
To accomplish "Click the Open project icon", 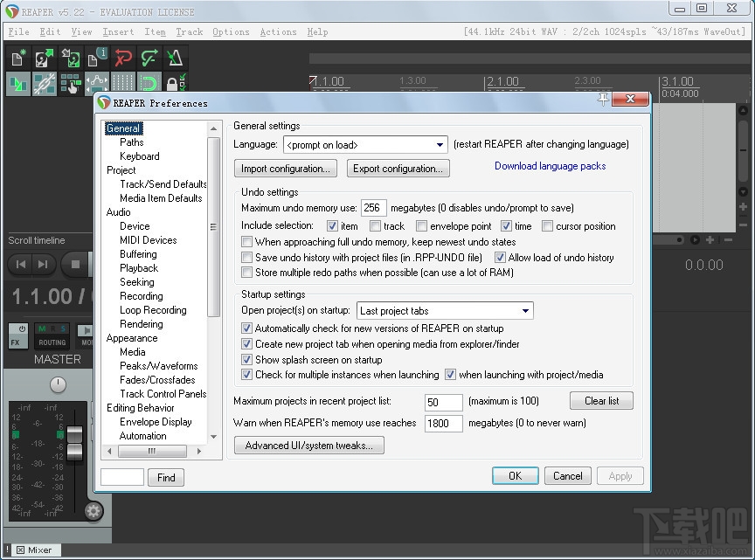I will tap(45, 59).
